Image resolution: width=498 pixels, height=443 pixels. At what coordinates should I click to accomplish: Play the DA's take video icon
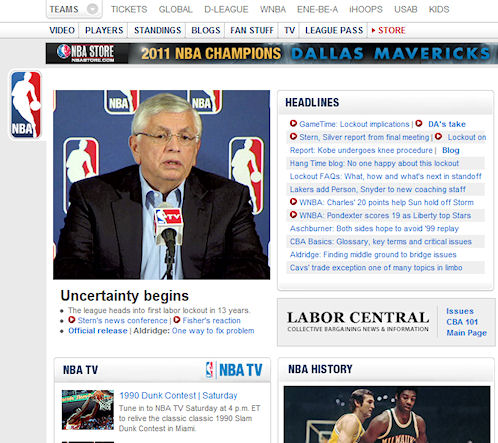tap(419, 123)
